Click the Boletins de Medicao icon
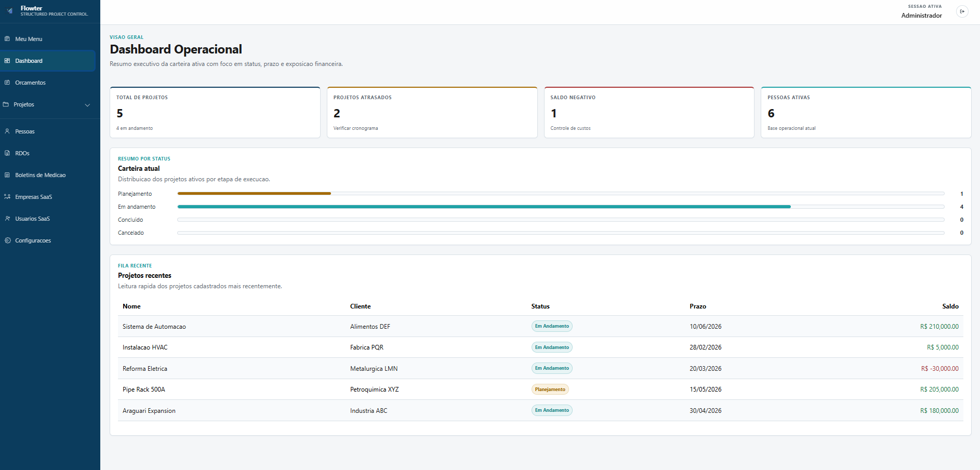This screenshot has width=980, height=470. 7,175
